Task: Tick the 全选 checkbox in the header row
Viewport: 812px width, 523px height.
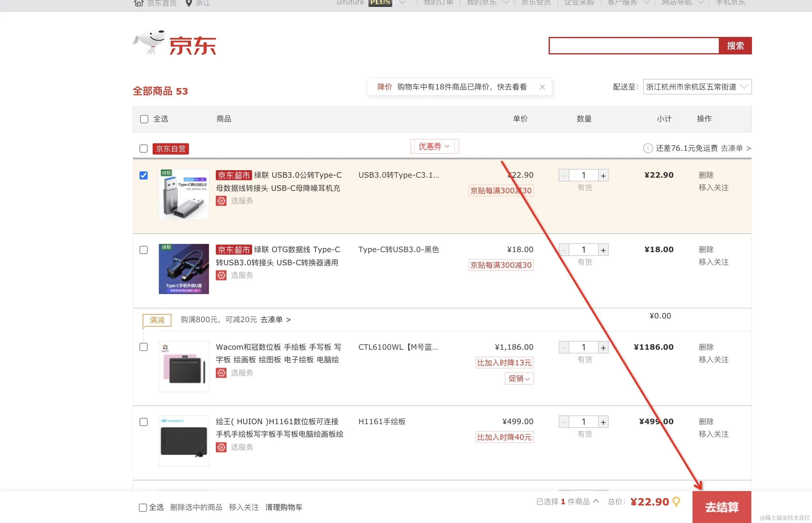Action: click(x=144, y=119)
